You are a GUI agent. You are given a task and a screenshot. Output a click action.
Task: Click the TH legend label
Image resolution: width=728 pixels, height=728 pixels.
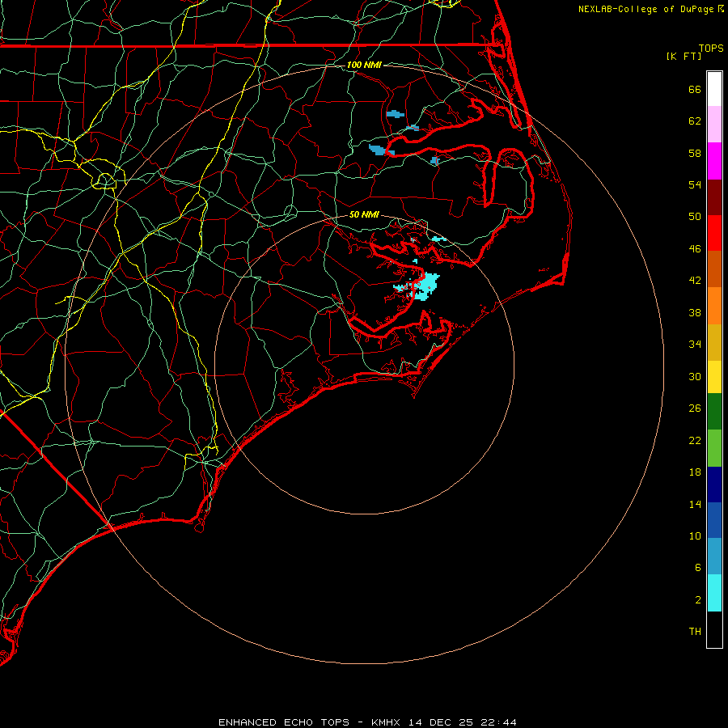click(x=695, y=632)
